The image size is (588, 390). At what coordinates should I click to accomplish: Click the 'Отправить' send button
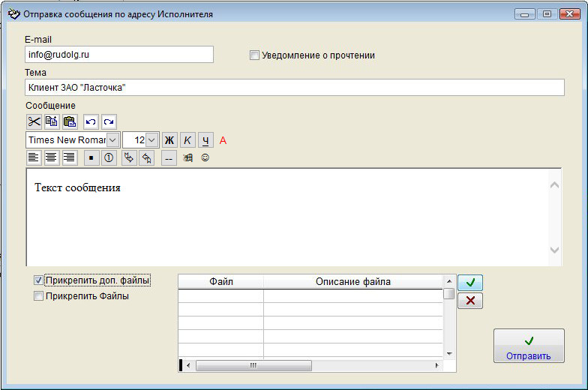click(x=529, y=346)
